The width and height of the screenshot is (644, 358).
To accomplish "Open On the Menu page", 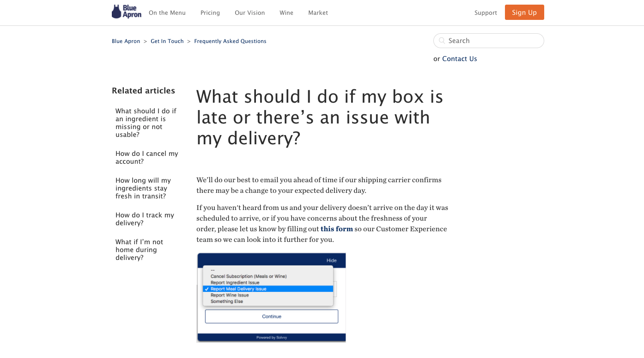I will pyautogui.click(x=167, y=13).
